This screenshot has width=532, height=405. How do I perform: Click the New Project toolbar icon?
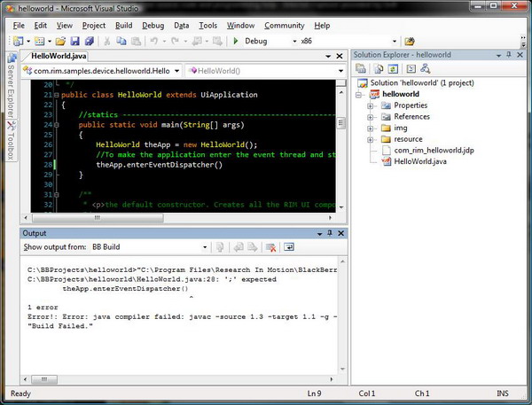click(x=18, y=42)
